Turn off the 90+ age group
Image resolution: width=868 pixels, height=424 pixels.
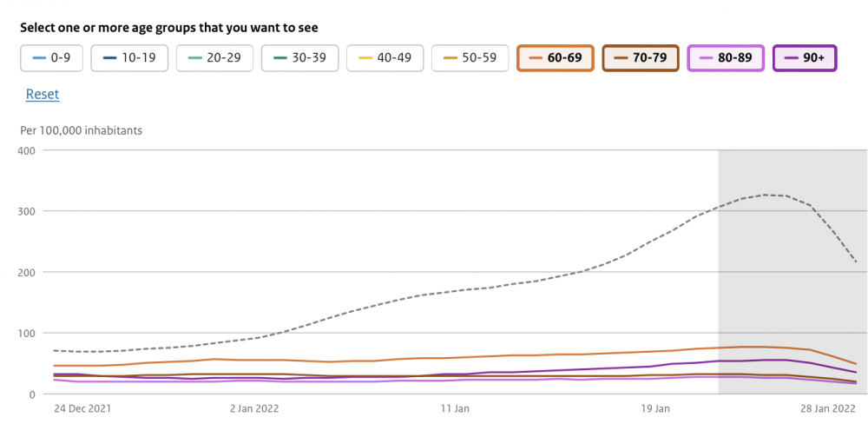pyautogui.click(x=805, y=57)
